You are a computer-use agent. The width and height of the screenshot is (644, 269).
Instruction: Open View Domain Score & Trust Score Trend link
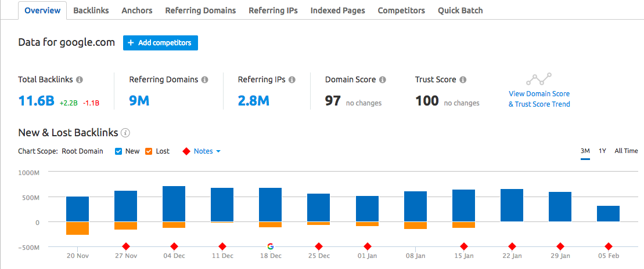click(x=539, y=99)
